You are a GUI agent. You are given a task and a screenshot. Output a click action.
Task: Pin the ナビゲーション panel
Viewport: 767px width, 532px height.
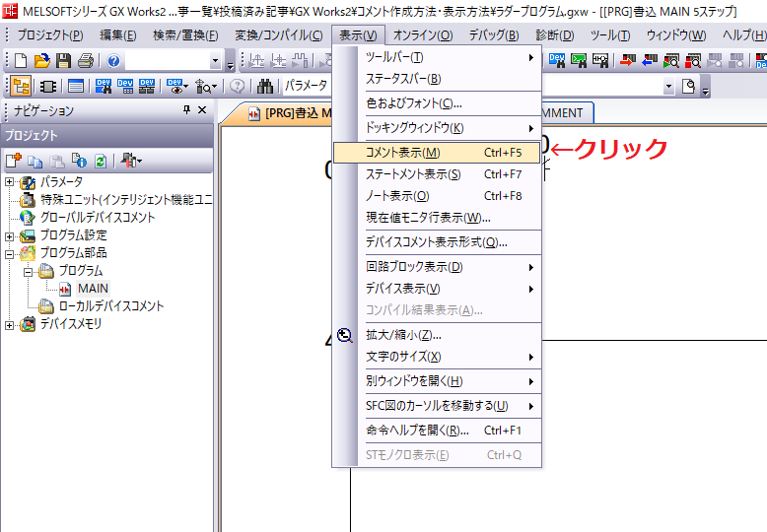click(186, 110)
